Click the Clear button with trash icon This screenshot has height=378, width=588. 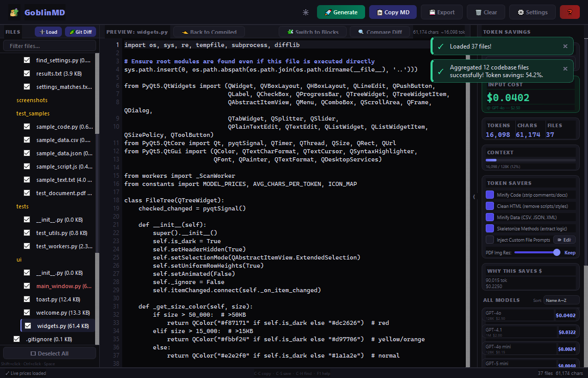[486, 12]
